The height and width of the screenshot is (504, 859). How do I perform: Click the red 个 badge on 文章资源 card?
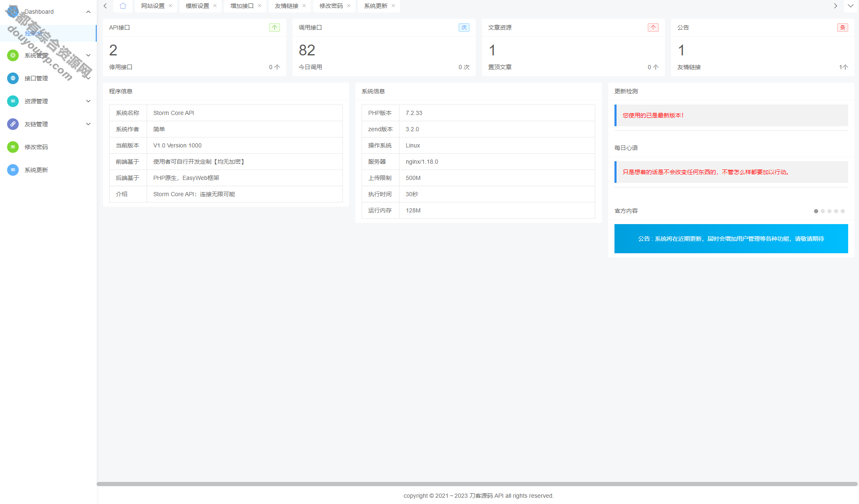(x=653, y=27)
